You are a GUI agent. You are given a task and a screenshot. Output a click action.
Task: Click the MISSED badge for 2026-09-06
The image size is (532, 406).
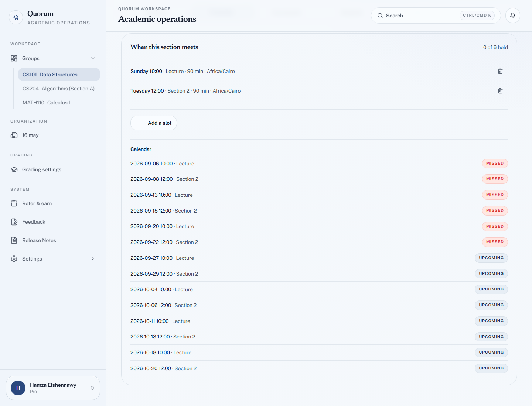coord(495,163)
